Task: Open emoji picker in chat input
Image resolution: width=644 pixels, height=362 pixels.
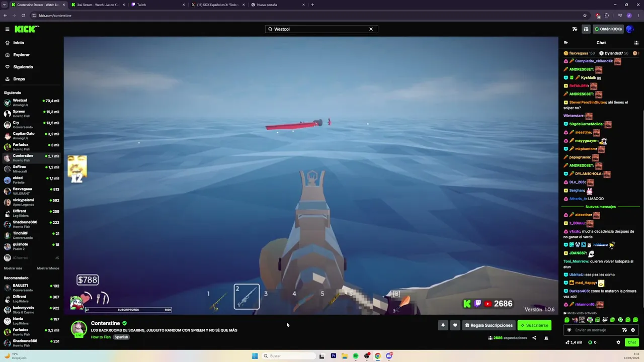Action: [633, 330]
